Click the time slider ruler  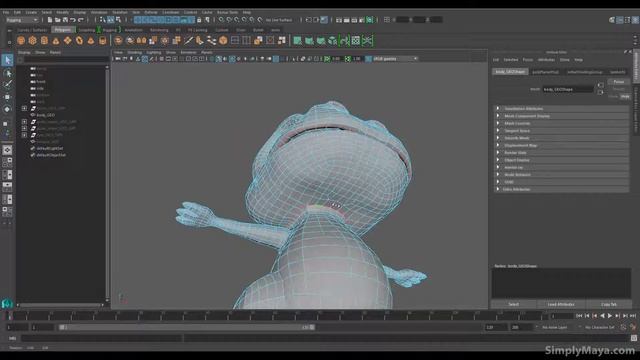[x=277, y=316]
